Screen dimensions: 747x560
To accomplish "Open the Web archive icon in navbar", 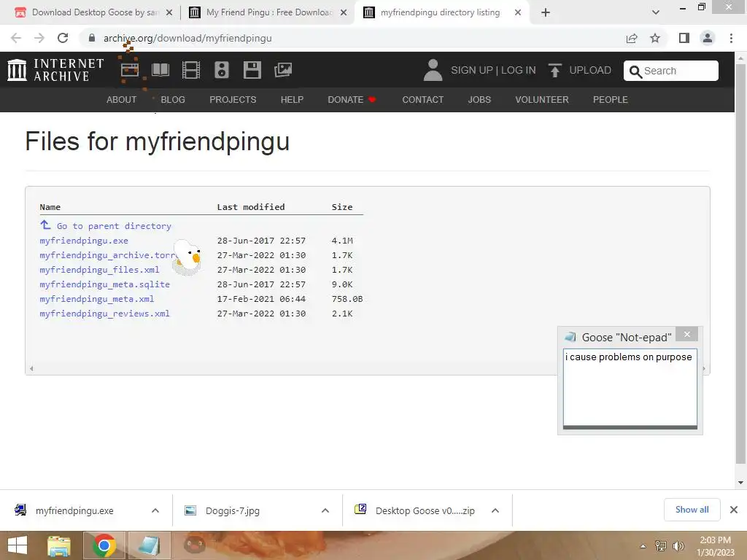I will (130, 70).
